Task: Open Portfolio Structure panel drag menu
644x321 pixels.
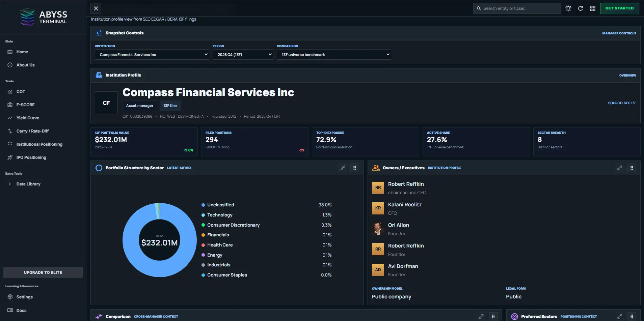Action: 355,168
